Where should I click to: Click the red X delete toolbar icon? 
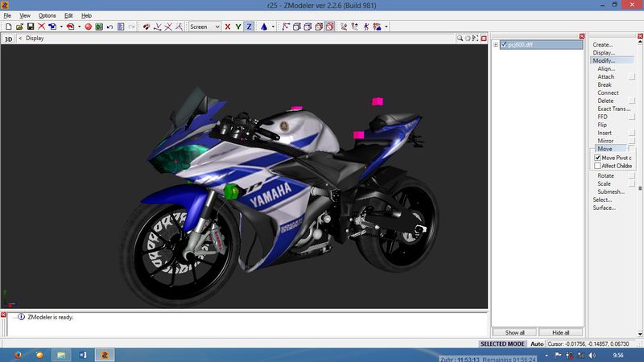click(x=42, y=27)
